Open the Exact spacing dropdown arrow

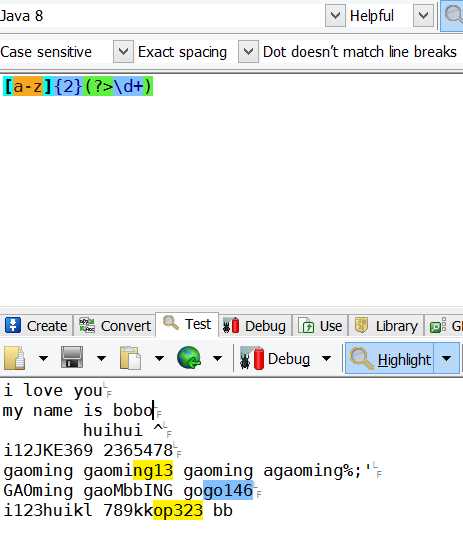coord(248,52)
